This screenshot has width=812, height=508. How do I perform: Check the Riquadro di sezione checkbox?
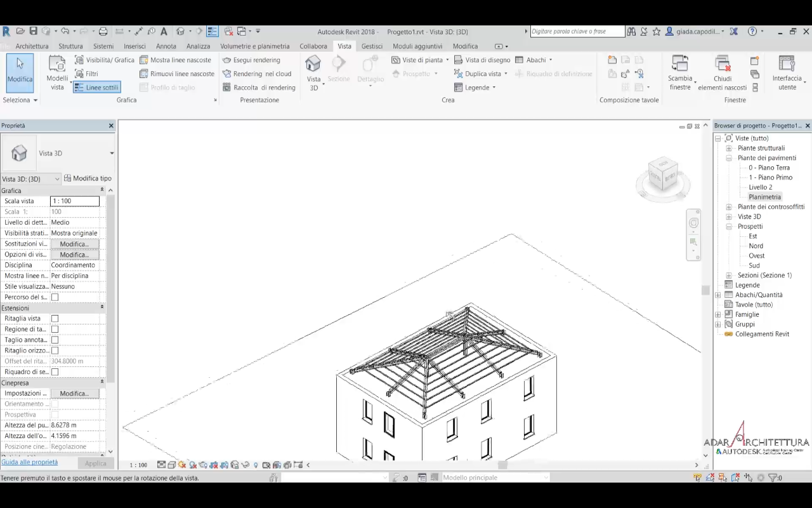(55, 372)
